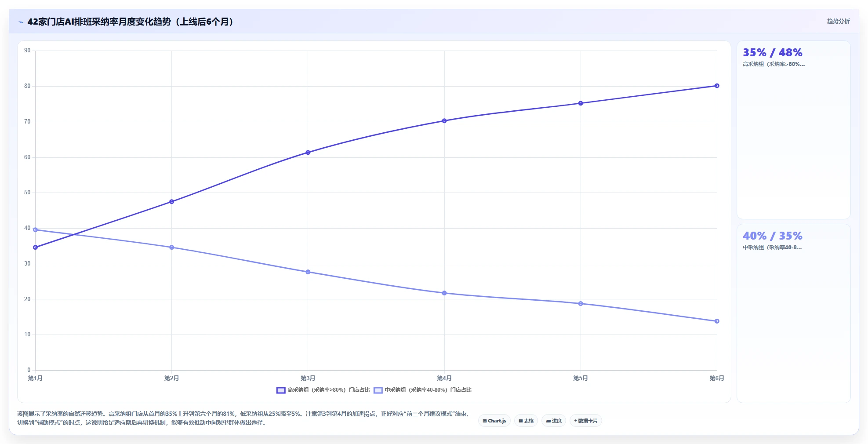Click the 高采纳组 data point at 第4月
Screen dimensions: 868x444
point(444,121)
